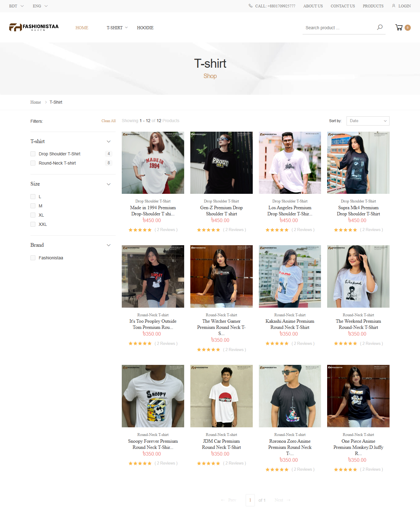Viewport: 420px width, 527px height.
Task: Click Reviews of Witcher Gamer shirt
Action: coord(235,350)
